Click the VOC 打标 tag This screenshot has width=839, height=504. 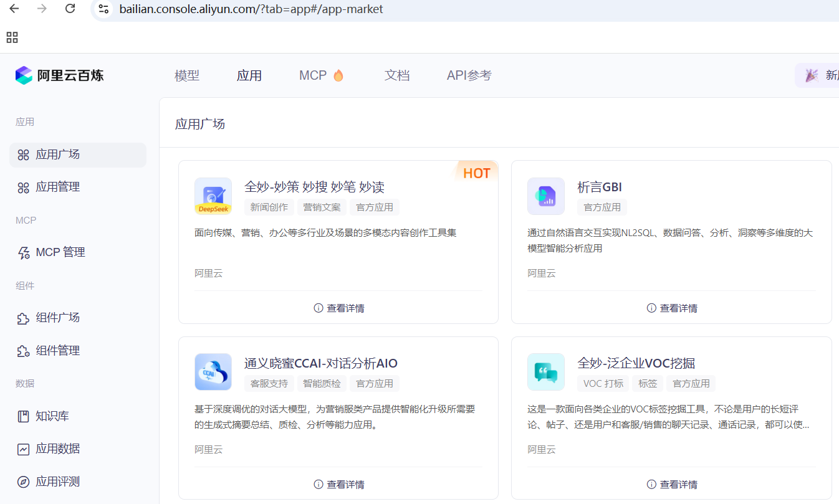(603, 383)
